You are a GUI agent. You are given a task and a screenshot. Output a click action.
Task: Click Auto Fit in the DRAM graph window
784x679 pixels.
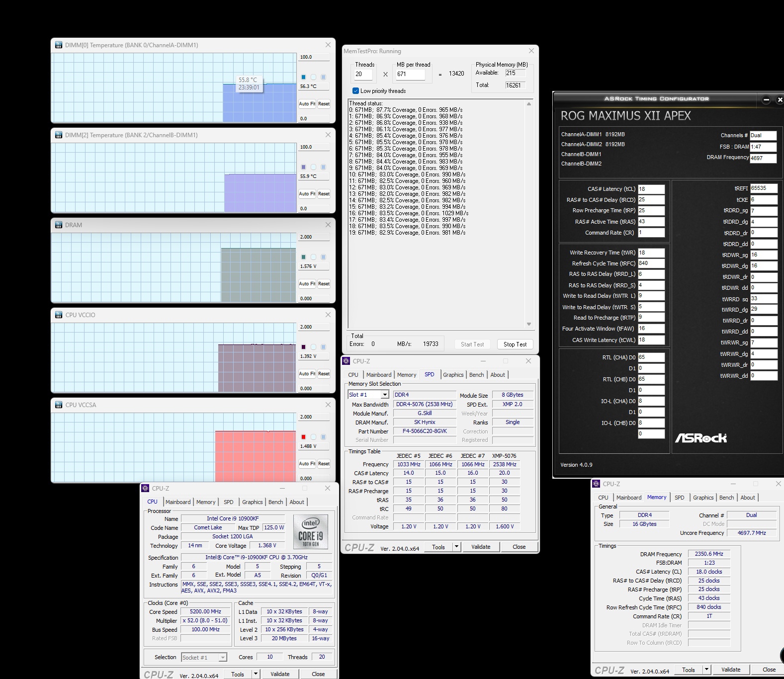tap(307, 284)
